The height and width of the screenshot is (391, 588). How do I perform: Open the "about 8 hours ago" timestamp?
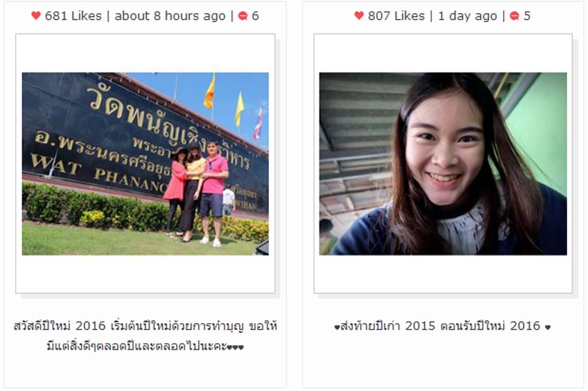coord(170,16)
